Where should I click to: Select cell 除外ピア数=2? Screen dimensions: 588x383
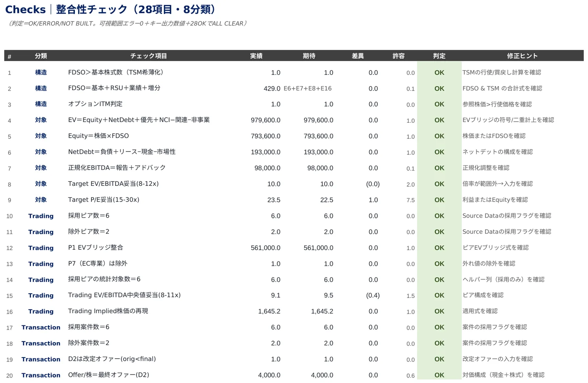(89, 232)
